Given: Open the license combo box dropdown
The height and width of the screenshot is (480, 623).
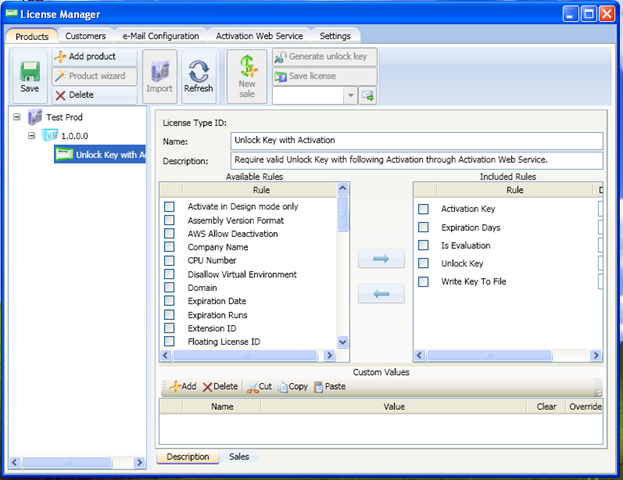Looking at the screenshot, I should tap(350, 95).
